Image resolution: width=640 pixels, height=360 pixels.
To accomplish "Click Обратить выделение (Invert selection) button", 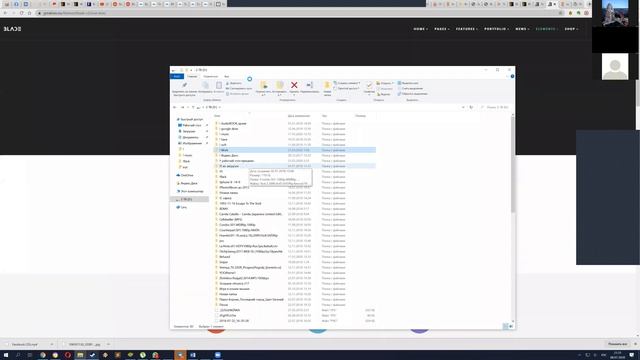I will [x=413, y=94].
